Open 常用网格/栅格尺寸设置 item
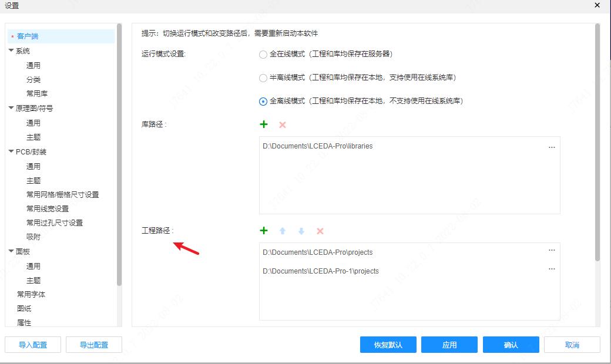The width and height of the screenshot is (611, 364). 62,195
